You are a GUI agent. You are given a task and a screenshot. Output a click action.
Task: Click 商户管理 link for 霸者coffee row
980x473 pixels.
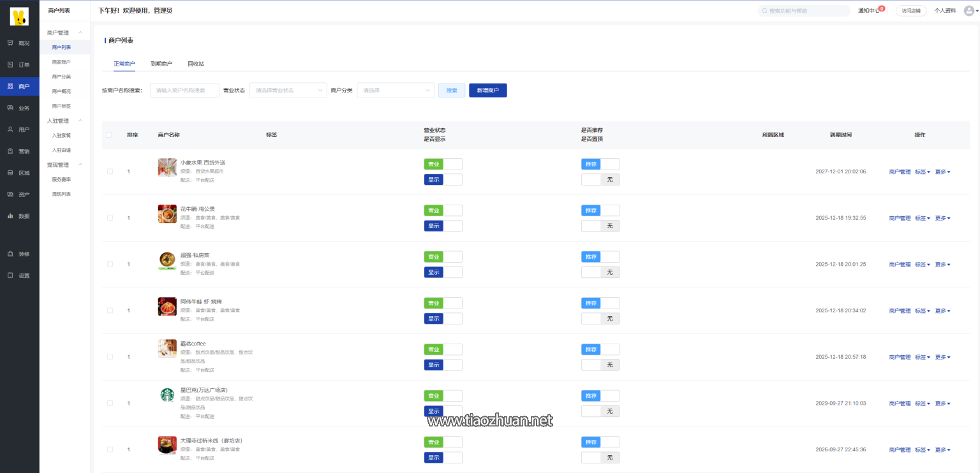900,357
